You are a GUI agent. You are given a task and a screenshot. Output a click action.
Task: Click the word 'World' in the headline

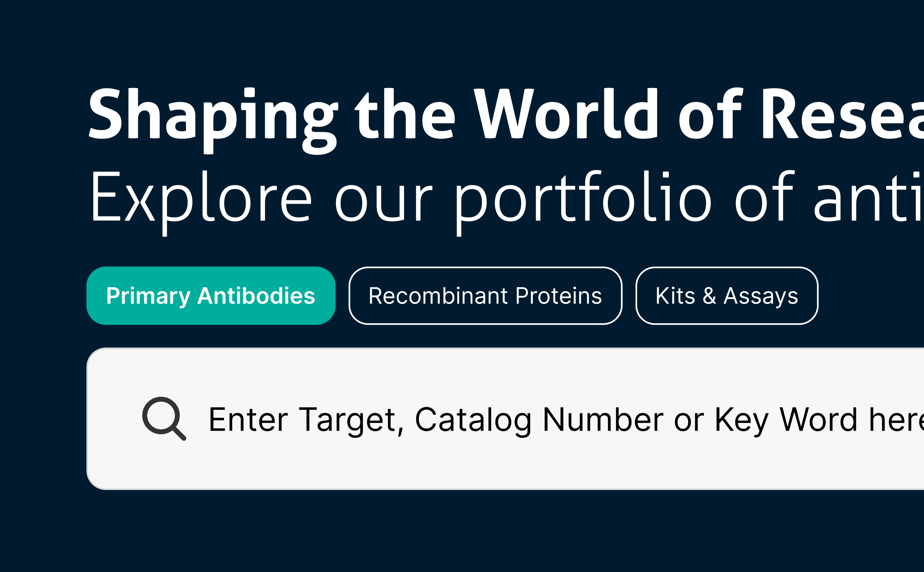[566, 113]
